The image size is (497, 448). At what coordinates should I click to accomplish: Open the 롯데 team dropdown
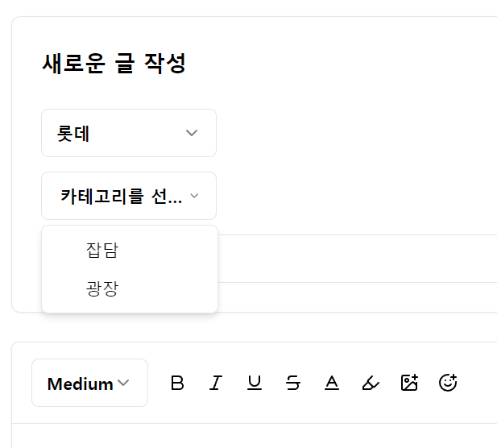(x=129, y=133)
